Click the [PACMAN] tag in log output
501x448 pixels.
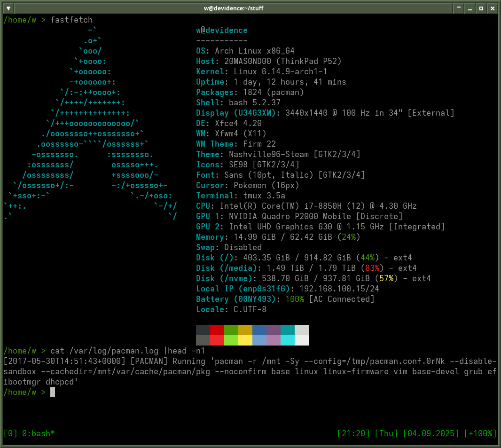[149, 361]
